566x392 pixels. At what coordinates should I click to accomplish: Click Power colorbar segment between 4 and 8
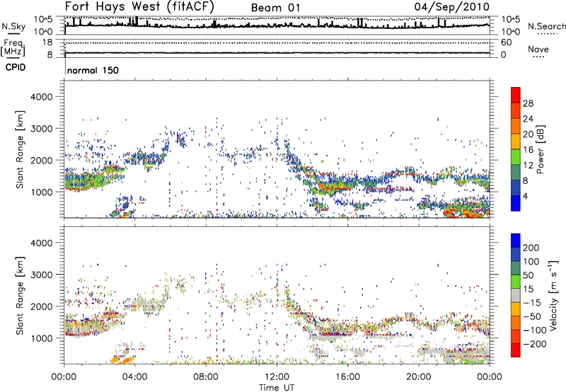pyautogui.click(x=516, y=188)
